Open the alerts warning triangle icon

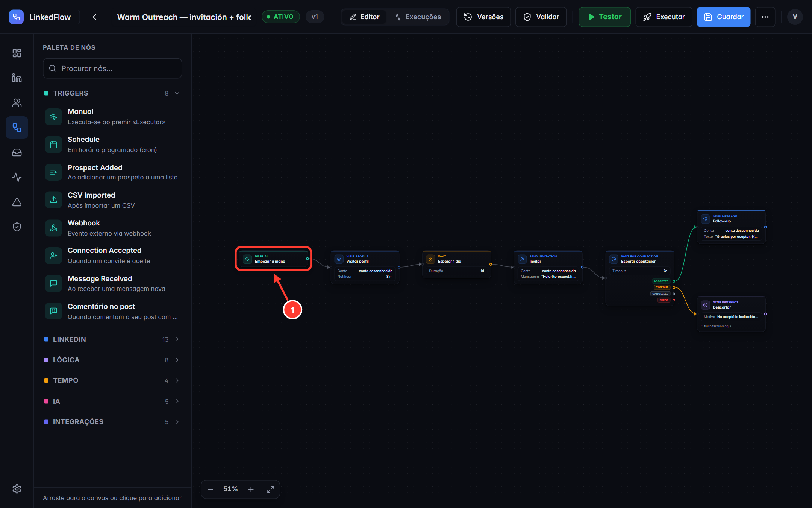(x=17, y=202)
